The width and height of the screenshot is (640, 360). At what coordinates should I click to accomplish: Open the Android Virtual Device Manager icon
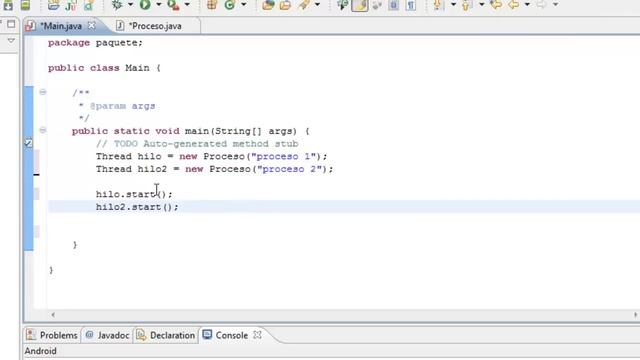25,5
